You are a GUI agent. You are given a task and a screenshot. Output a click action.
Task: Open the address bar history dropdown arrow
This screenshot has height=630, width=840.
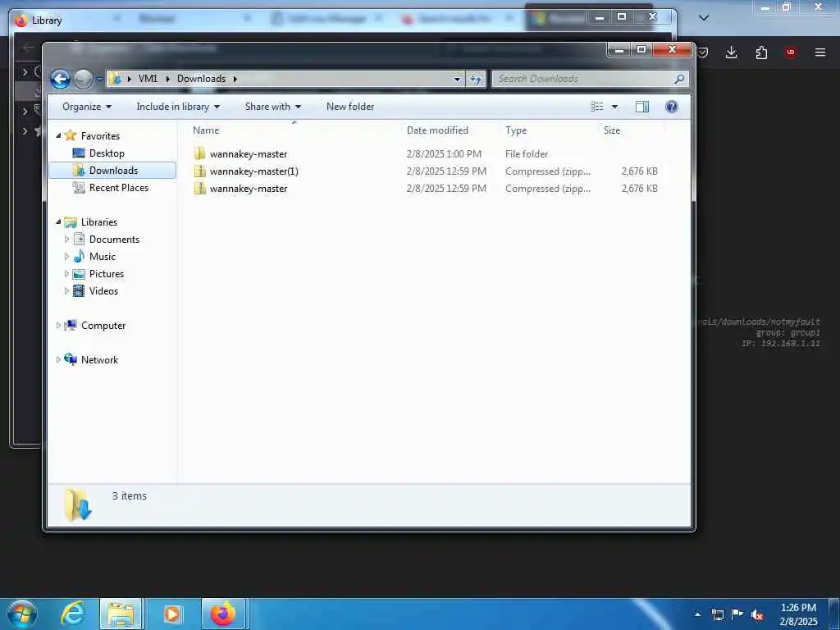[457, 80]
